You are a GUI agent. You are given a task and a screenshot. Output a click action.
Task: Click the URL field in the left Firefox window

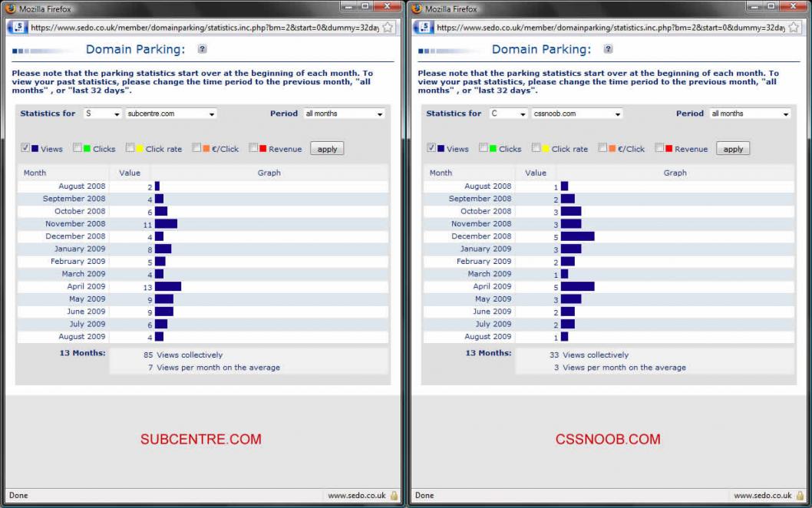tap(204, 28)
